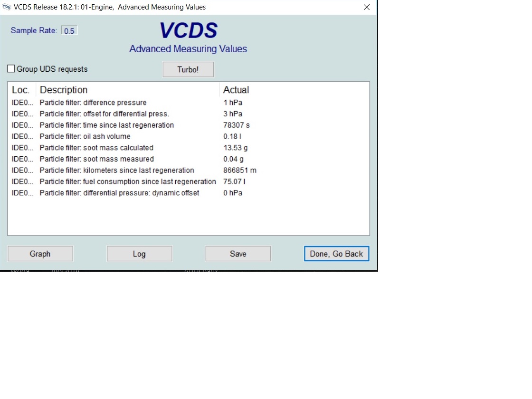Click the Advanced Measuring Values heading
Screen dimensions: 532x399
coord(188,49)
